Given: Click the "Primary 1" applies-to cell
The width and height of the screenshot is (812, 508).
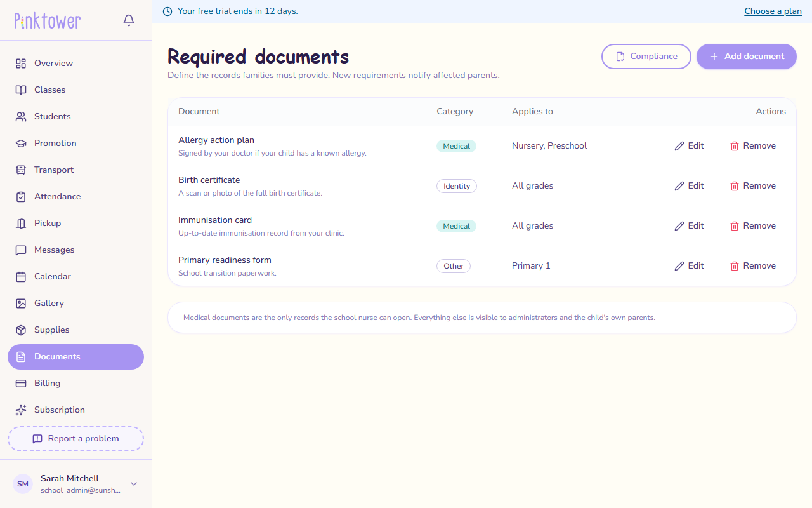Looking at the screenshot, I should point(531,266).
